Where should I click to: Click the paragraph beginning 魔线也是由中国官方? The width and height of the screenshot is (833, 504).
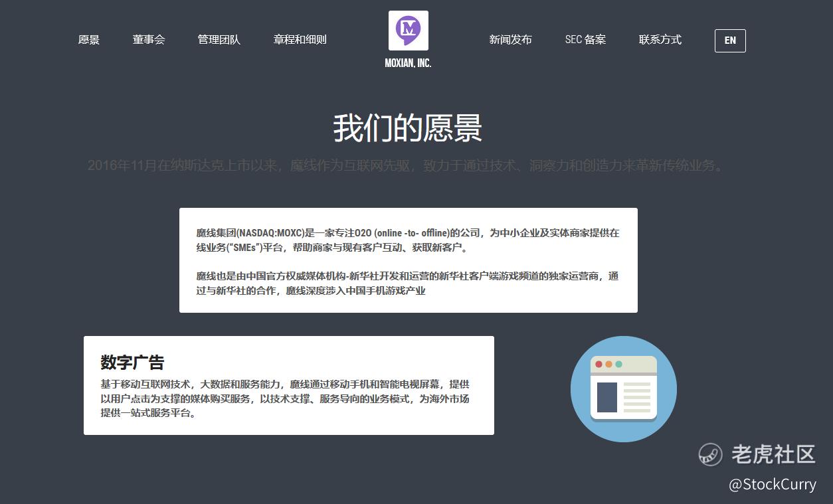(x=407, y=284)
